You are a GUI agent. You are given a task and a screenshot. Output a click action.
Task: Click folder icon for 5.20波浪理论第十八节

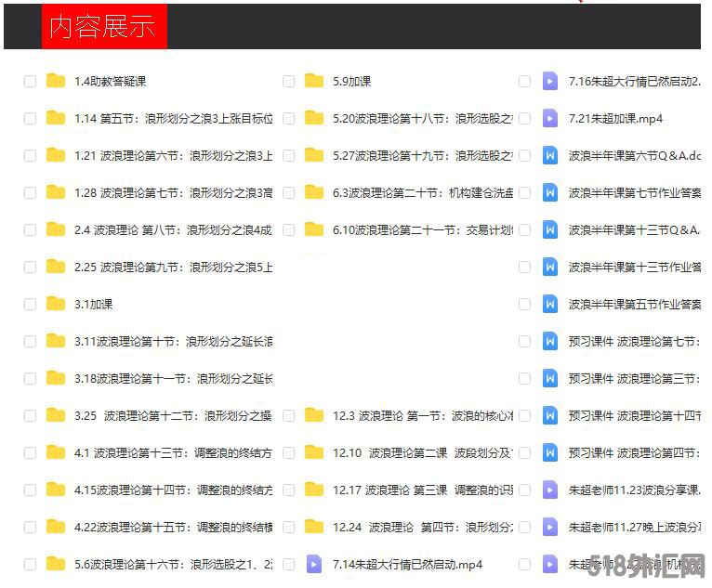coord(314,118)
